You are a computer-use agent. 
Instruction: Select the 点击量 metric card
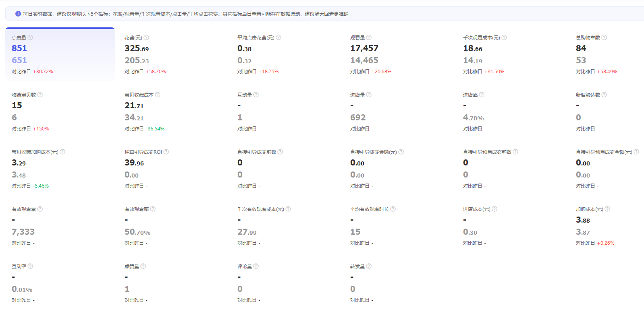(60, 54)
